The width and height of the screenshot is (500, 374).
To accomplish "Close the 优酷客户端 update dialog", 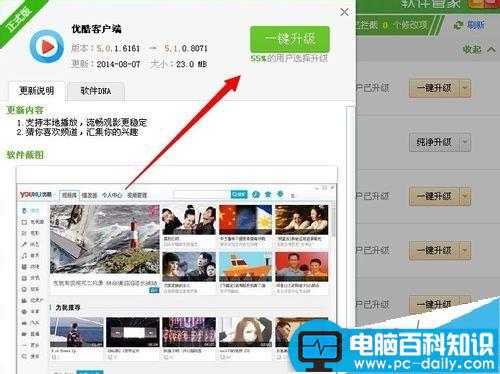I will (x=344, y=12).
